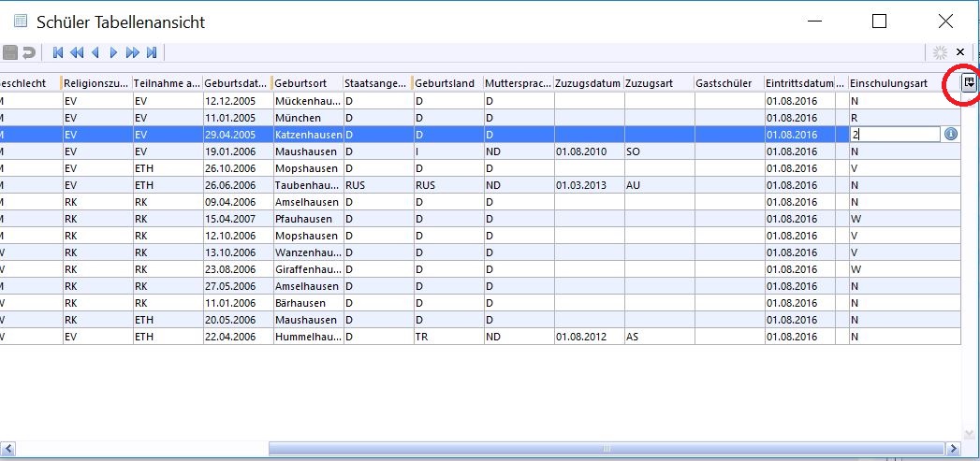Click the Einschulungsart column header
980x461 pixels.
point(904,83)
